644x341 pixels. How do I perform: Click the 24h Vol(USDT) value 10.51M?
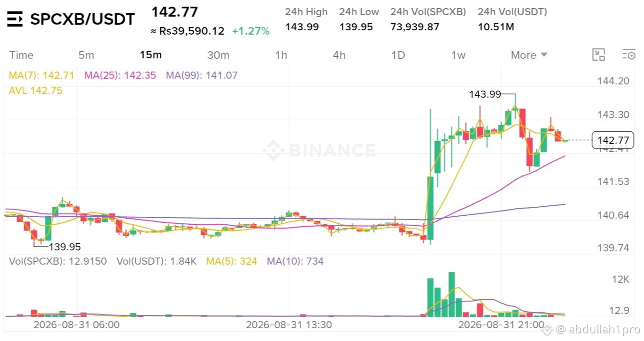496,27
